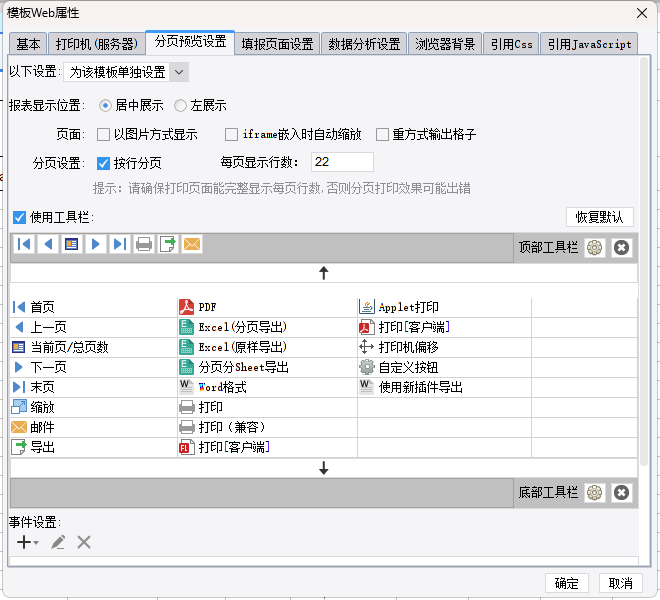Click the last page icon in top toolbar
660x600 pixels.
120,244
